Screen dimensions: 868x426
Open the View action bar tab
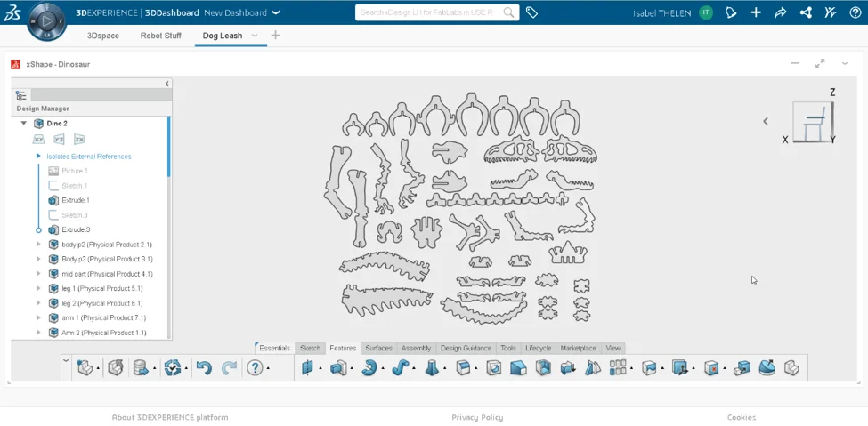(612, 348)
